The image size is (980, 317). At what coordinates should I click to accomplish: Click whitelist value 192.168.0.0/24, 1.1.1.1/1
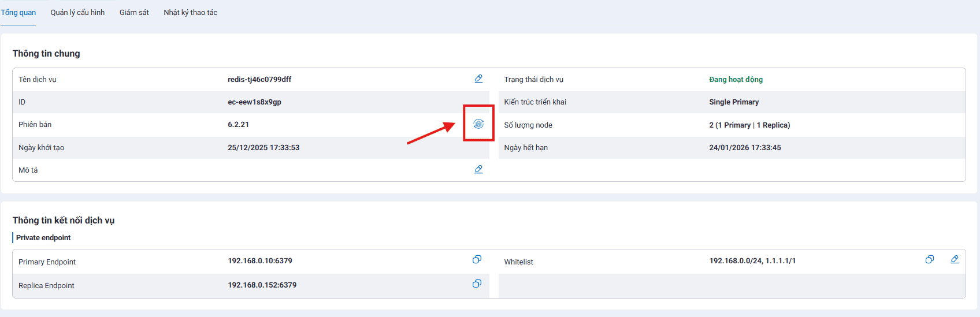point(752,261)
